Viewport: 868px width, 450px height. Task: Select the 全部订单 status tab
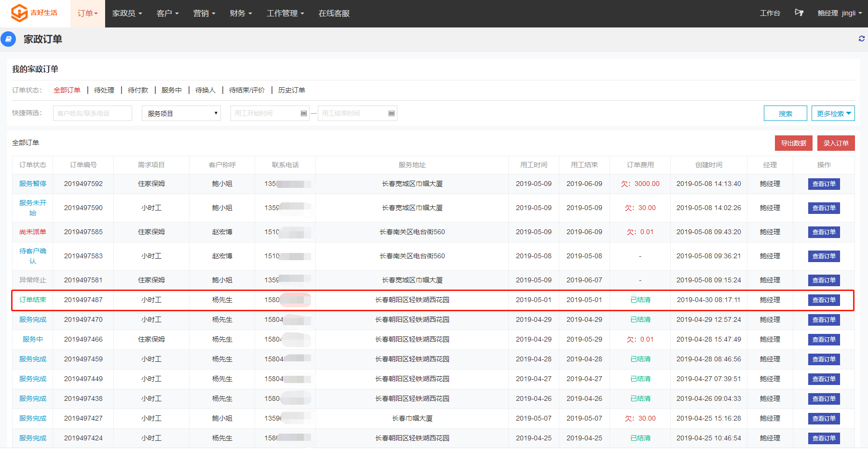[67, 90]
